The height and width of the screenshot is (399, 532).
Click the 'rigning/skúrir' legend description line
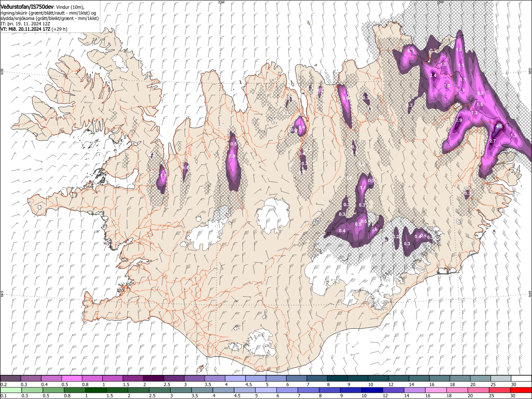pos(48,13)
